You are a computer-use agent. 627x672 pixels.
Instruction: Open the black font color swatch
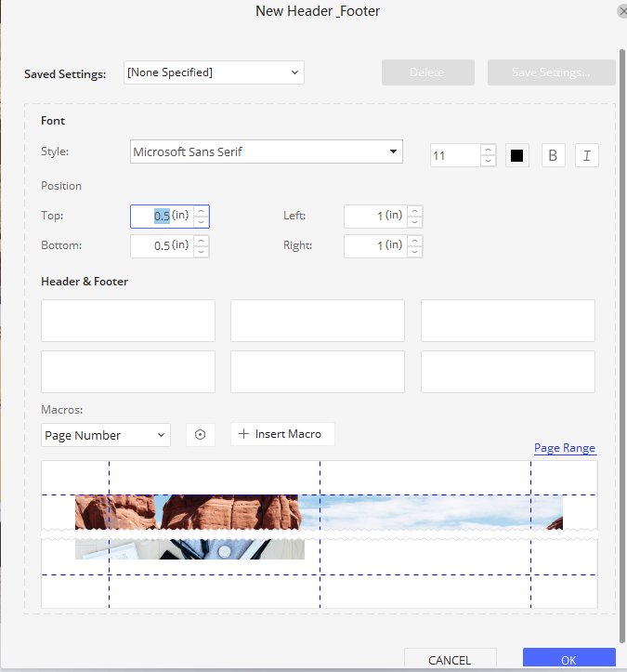pyautogui.click(x=517, y=155)
